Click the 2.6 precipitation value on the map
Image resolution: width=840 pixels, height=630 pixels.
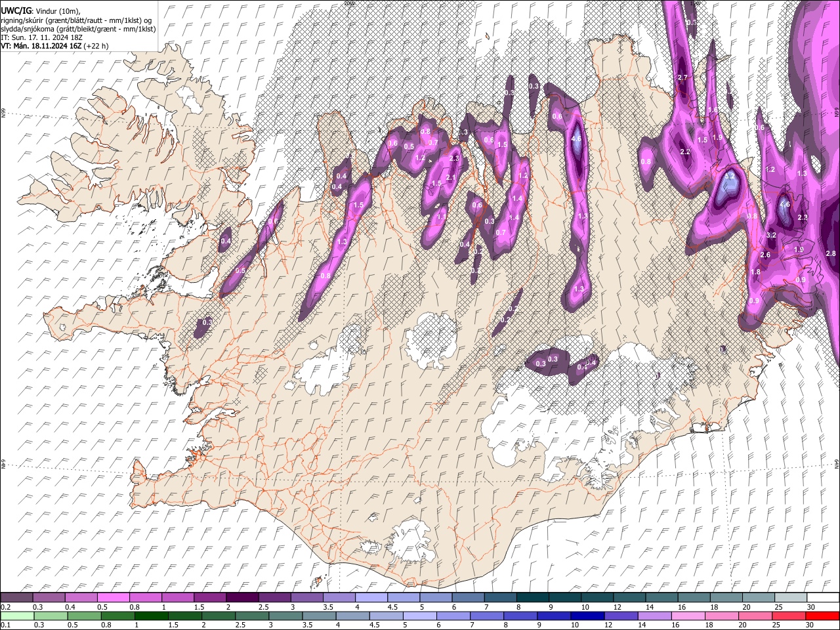pos(765,255)
